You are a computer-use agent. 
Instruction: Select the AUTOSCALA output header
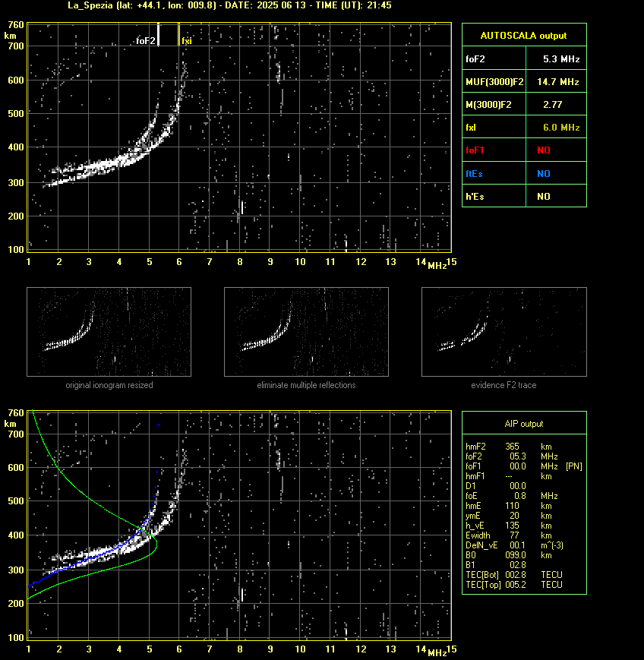pyautogui.click(x=523, y=36)
